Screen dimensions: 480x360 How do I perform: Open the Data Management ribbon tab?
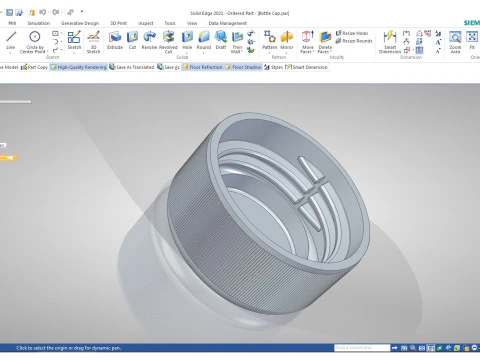click(x=228, y=23)
